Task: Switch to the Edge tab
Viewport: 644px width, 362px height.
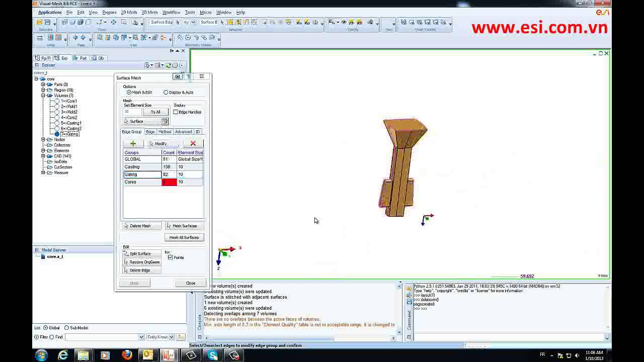Action: (x=150, y=132)
